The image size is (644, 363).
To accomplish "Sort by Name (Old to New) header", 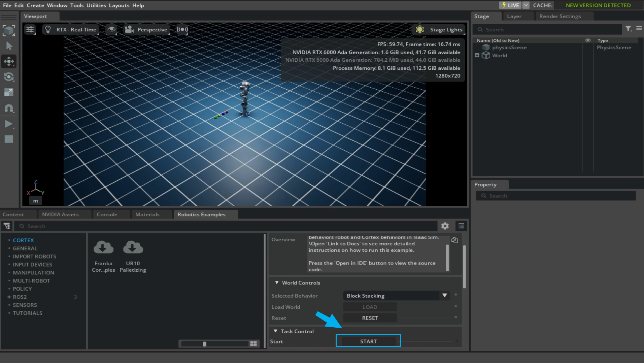I will click(498, 40).
